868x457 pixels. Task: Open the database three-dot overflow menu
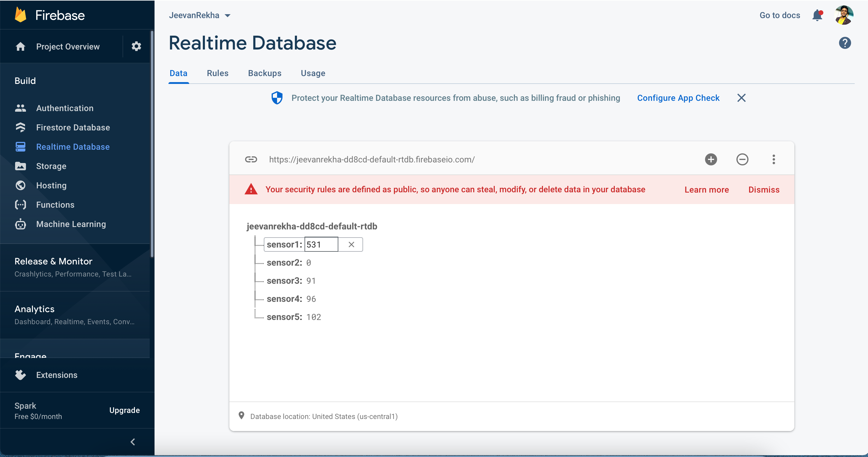pyautogui.click(x=773, y=159)
